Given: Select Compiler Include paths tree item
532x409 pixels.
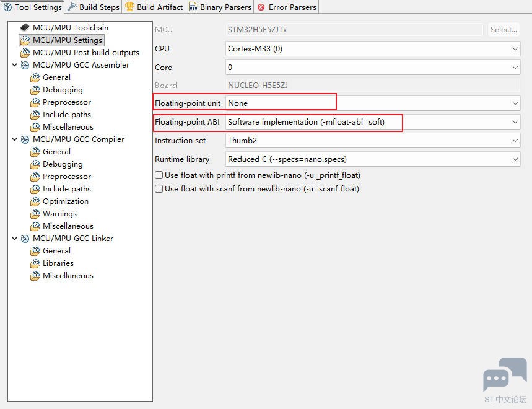Looking at the screenshot, I should [67, 189].
